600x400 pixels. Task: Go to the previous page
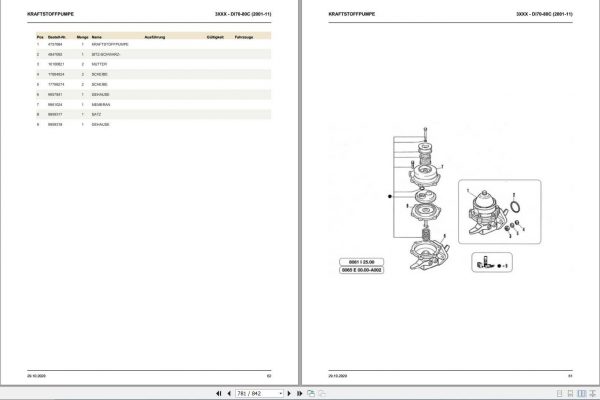pyautogui.click(x=229, y=393)
